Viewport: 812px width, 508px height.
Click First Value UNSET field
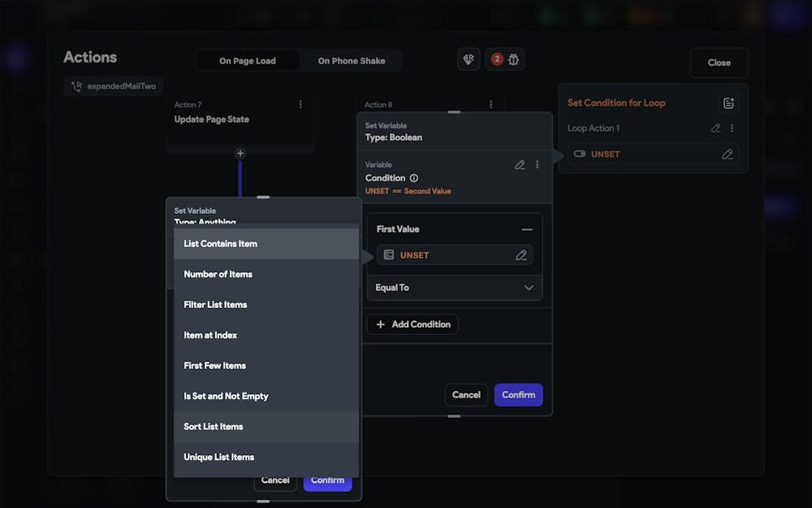click(454, 255)
